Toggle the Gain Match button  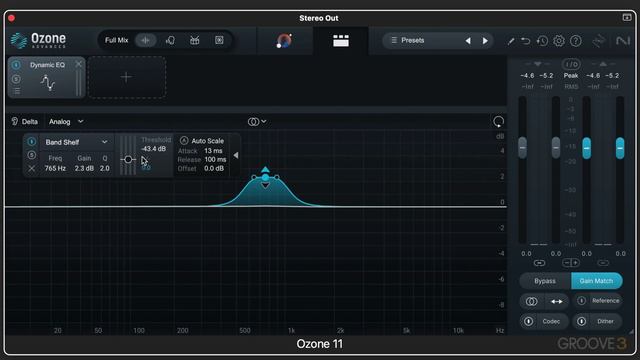coord(596,281)
